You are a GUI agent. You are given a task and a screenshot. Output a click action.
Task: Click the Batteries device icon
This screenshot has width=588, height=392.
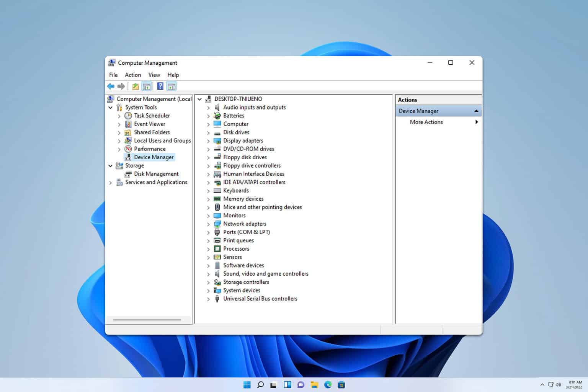[217, 116]
